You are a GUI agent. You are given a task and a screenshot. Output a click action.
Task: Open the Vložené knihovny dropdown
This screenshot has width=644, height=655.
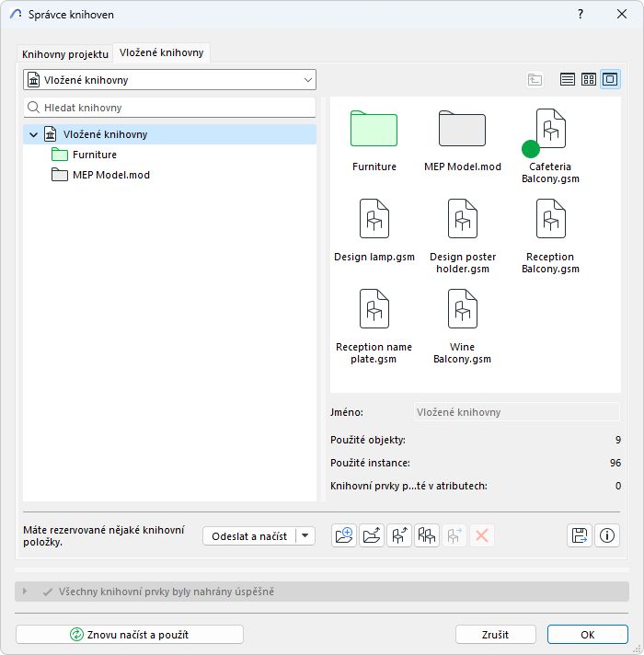tap(169, 80)
